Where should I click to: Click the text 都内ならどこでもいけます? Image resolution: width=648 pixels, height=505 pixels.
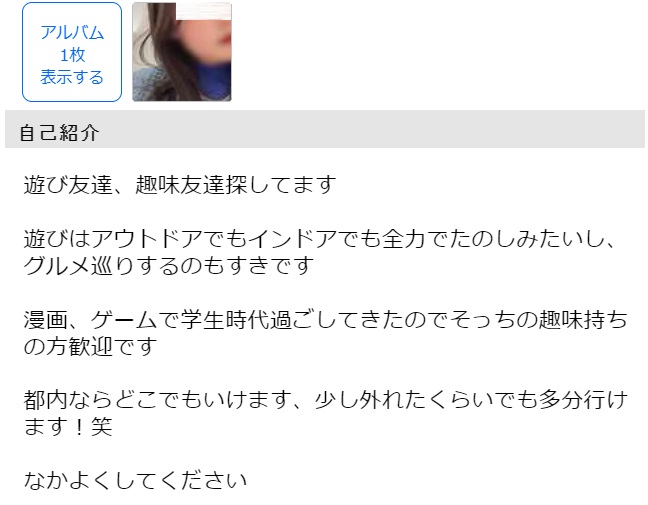pos(157,400)
